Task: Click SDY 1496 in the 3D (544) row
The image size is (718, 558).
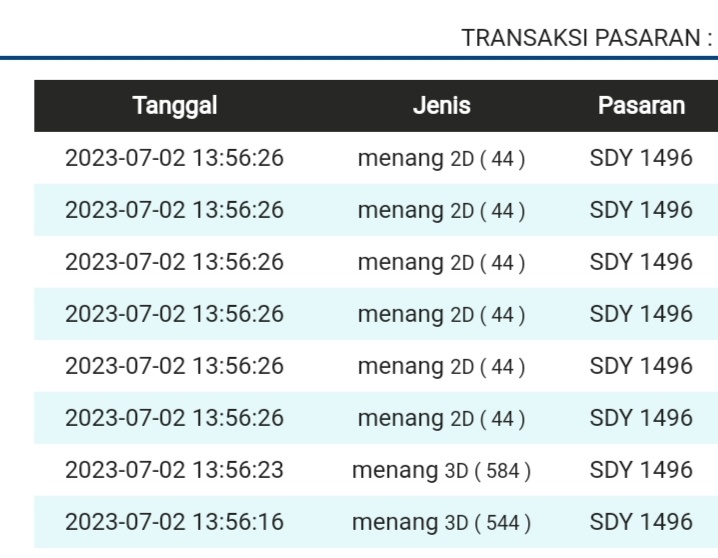Action: click(641, 522)
